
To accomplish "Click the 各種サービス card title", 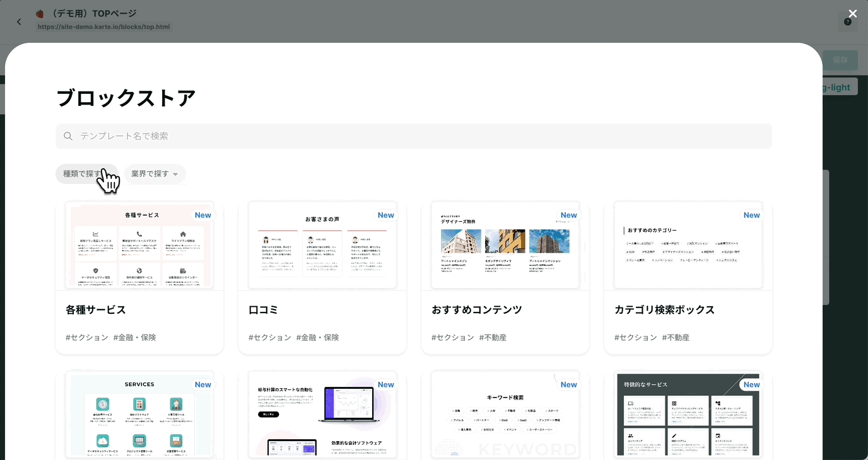I will pyautogui.click(x=96, y=310).
